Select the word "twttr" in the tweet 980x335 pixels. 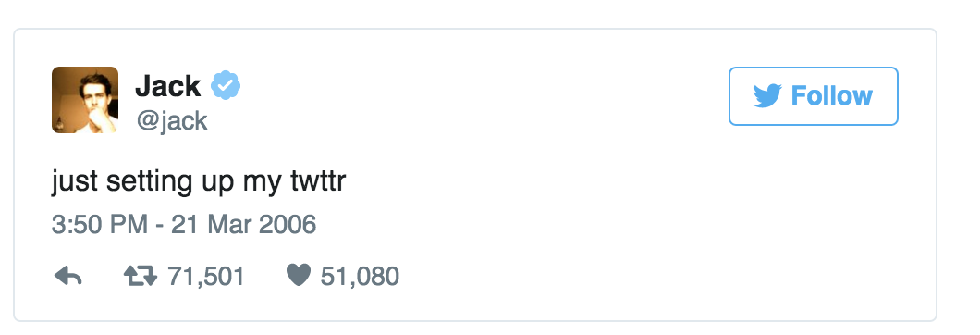click(x=319, y=181)
